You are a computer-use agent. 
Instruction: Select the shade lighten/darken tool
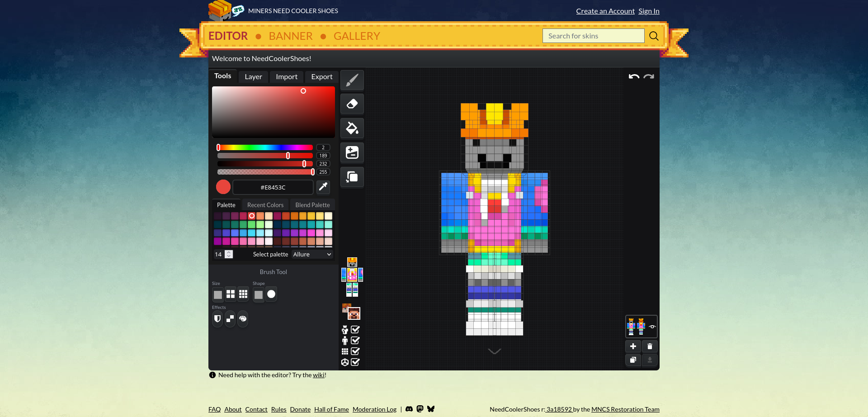pos(352,152)
